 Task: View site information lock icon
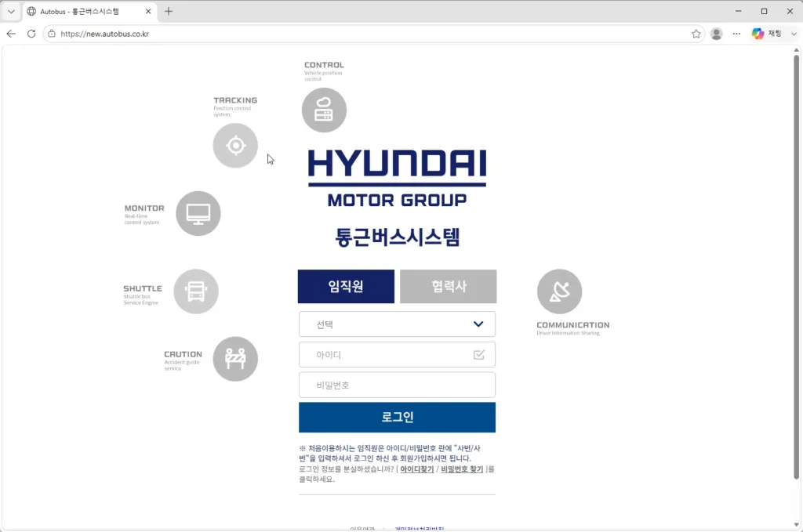click(52, 34)
